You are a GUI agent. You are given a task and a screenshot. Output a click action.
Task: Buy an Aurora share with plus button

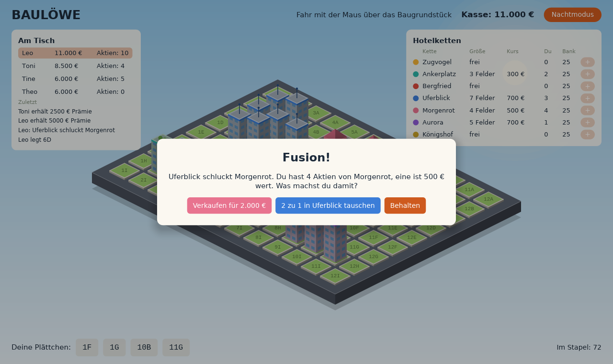588,123
